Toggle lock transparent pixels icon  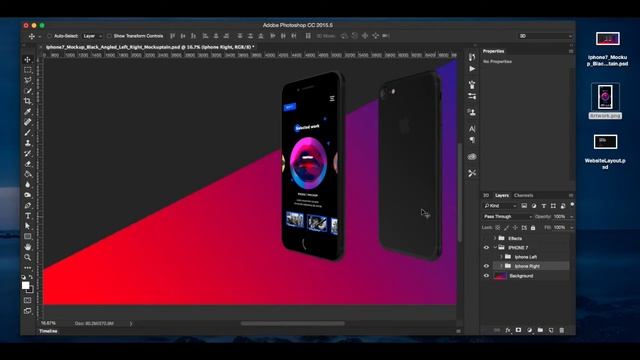tap(498, 228)
